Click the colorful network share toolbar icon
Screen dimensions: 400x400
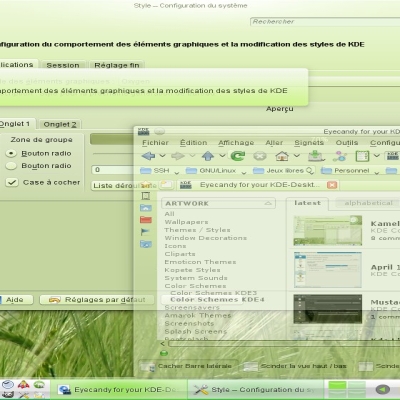(x=340, y=156)
